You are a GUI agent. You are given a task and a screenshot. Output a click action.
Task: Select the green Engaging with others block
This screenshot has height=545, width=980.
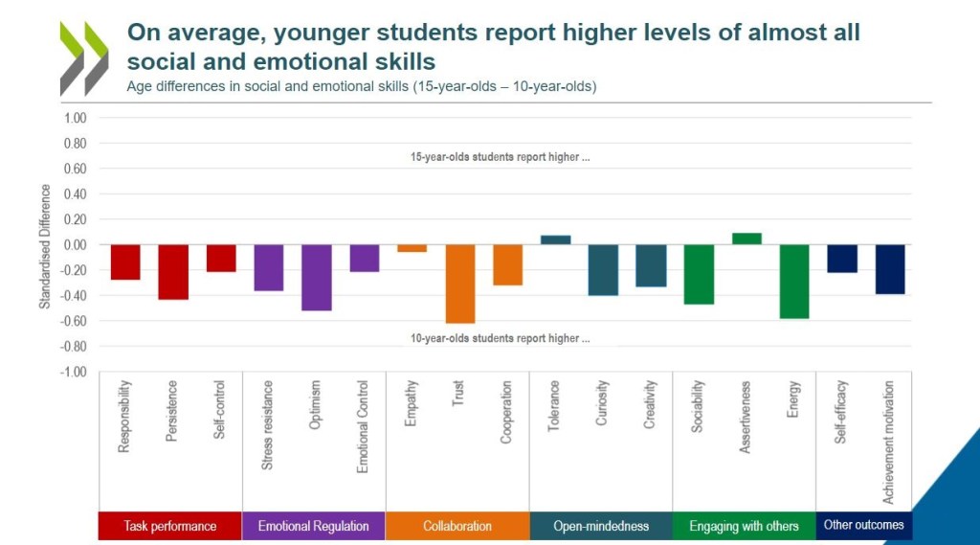click(744, 526)
